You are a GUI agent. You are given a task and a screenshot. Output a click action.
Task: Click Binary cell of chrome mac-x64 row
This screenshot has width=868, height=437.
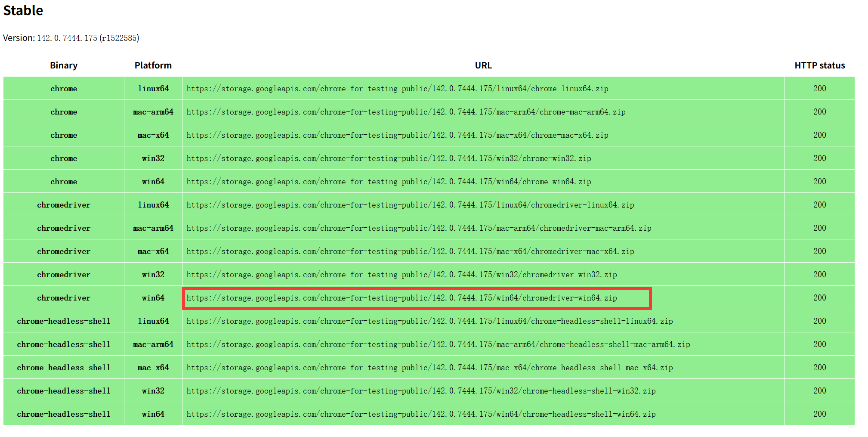pos(64,135)
